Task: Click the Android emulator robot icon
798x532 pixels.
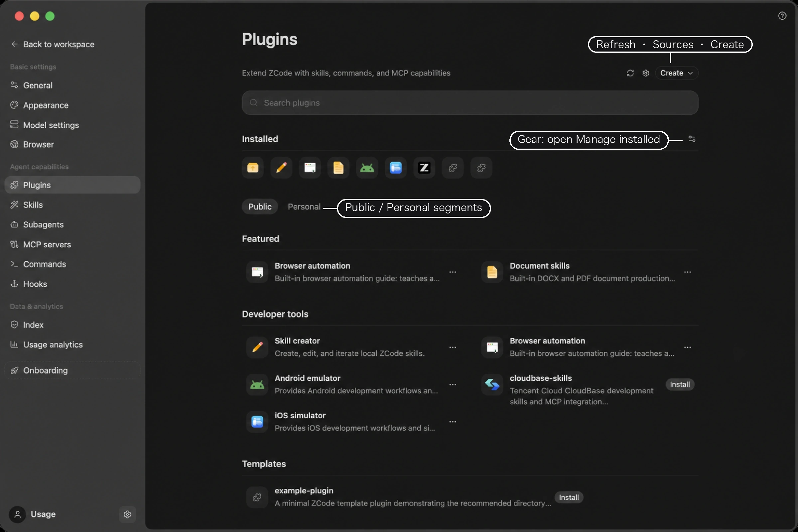Action: click(x=257, y=384)
